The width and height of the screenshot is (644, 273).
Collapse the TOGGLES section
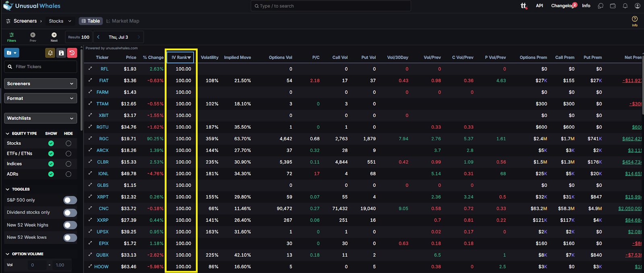(8, 189)
